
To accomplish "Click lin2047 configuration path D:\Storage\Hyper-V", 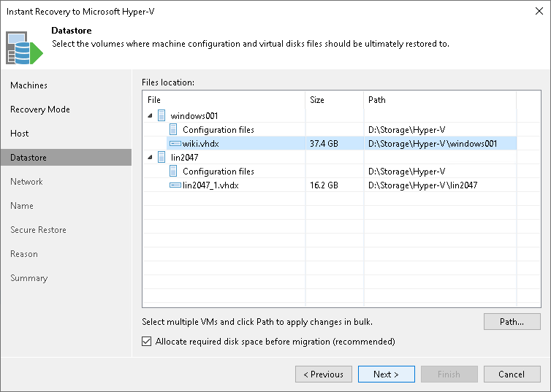I will coord(406,172).
